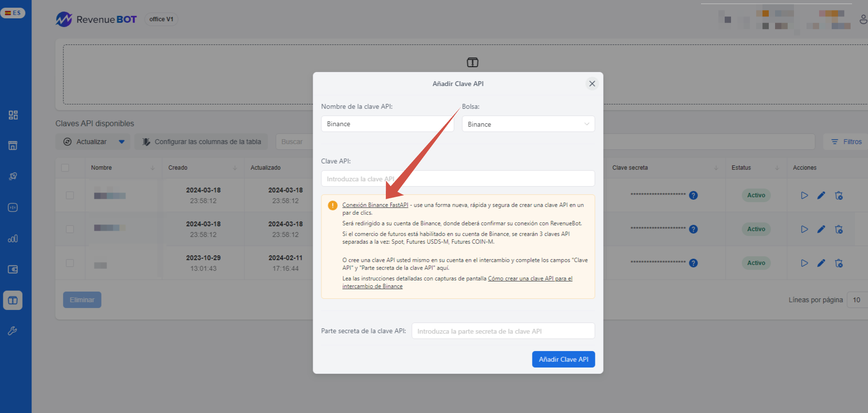
Task: Open the marketplace store icon in sidebar
Action: click(13, 146)
